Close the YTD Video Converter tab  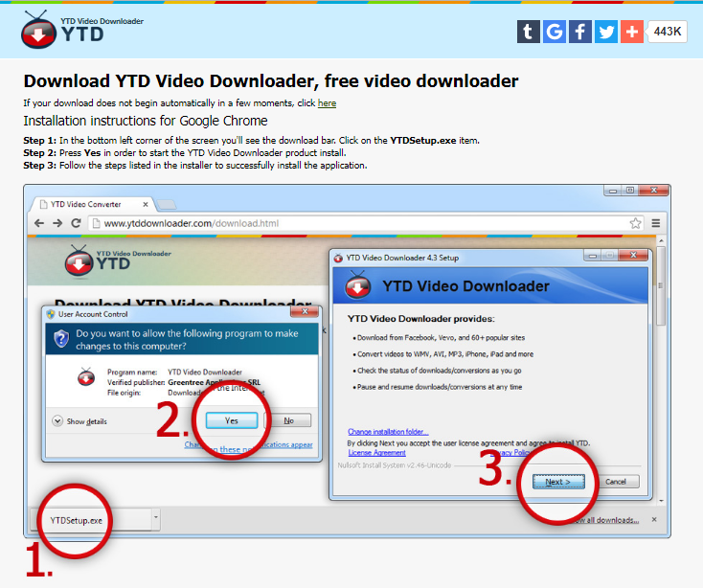(146, 204)
